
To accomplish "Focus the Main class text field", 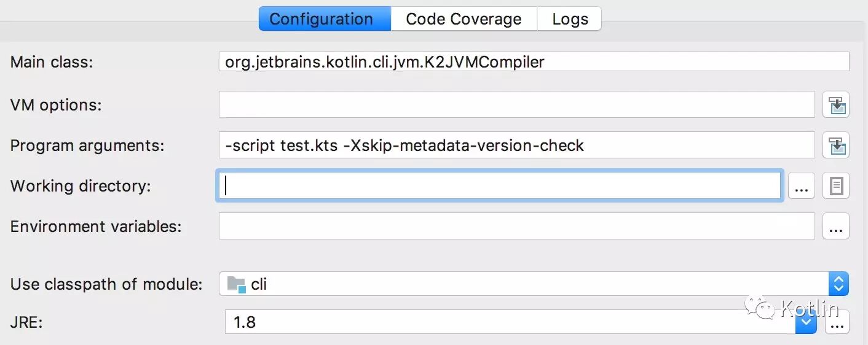I will [x=534, y=61].
